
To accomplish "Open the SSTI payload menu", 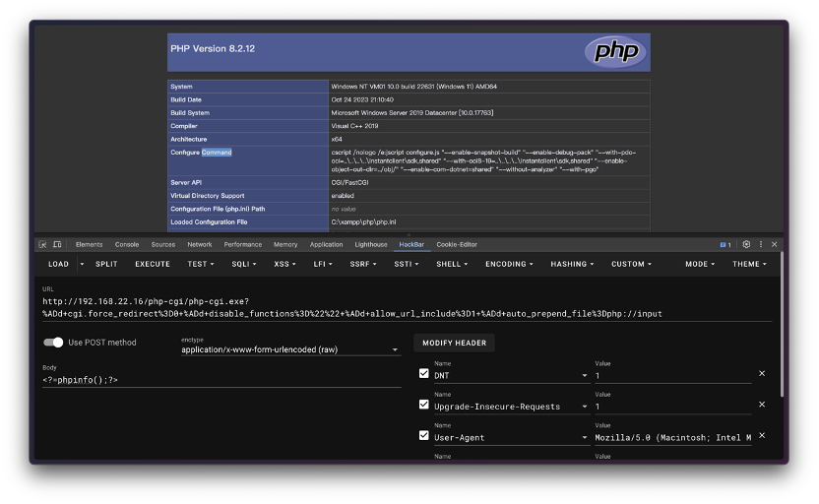I will click(407, 264).
